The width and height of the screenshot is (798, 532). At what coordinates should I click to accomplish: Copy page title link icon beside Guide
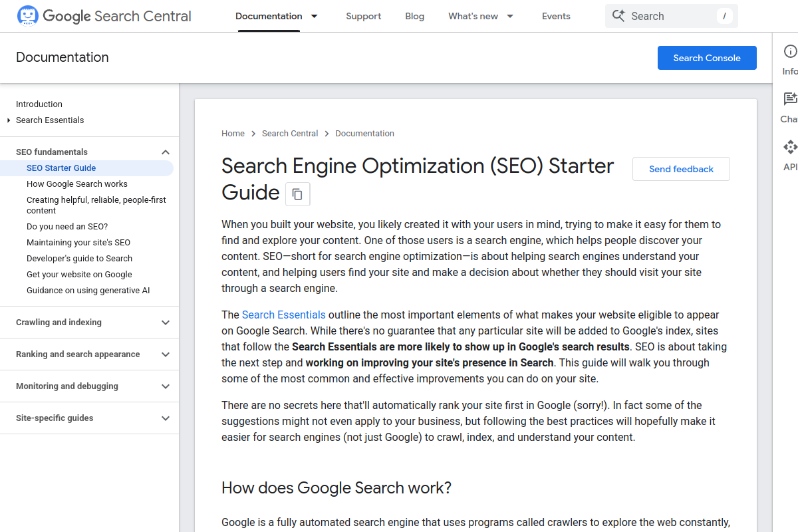(x=297, y=194)
